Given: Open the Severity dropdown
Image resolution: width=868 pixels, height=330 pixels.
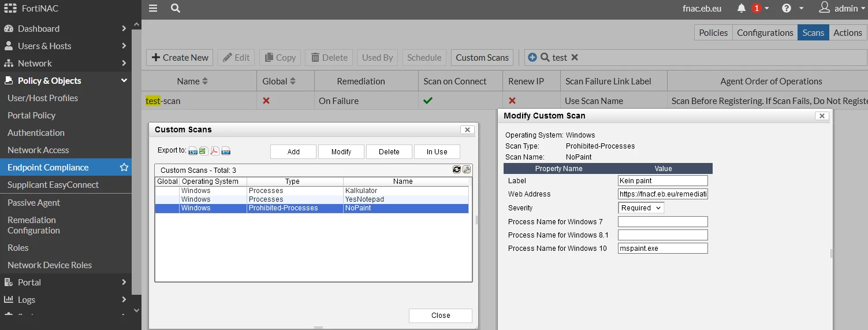Looking at the screenshot, I should pos(641,207).
